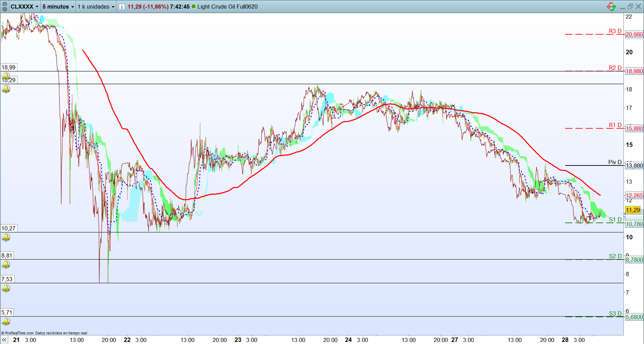The image size is (644, 344).
Task: Click the 7 tick on price axis
Action: point(628,293)
